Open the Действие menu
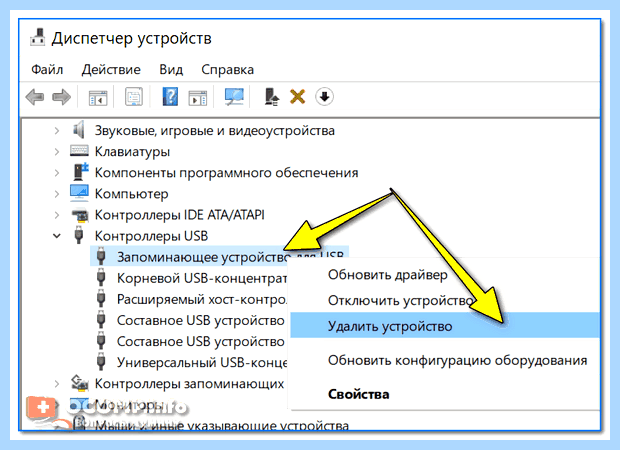This screenshot has width=620, height=450. tap(111, 70)
